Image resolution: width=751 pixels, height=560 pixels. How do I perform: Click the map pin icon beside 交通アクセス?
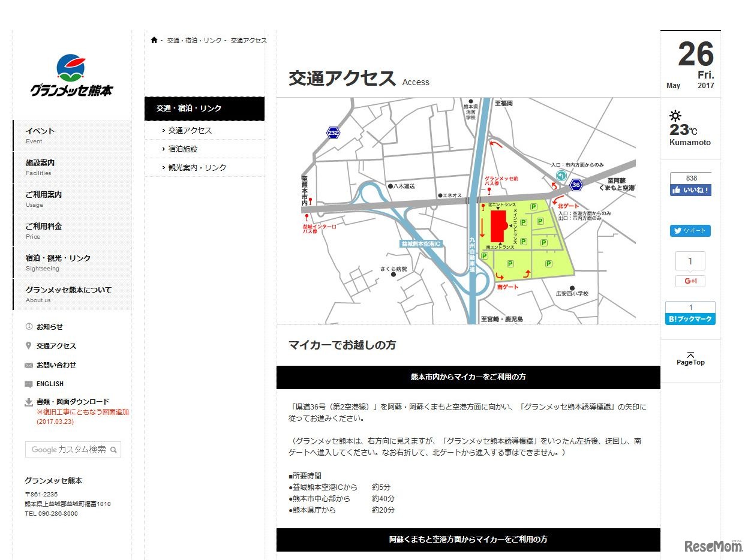(x=29, y=346)
